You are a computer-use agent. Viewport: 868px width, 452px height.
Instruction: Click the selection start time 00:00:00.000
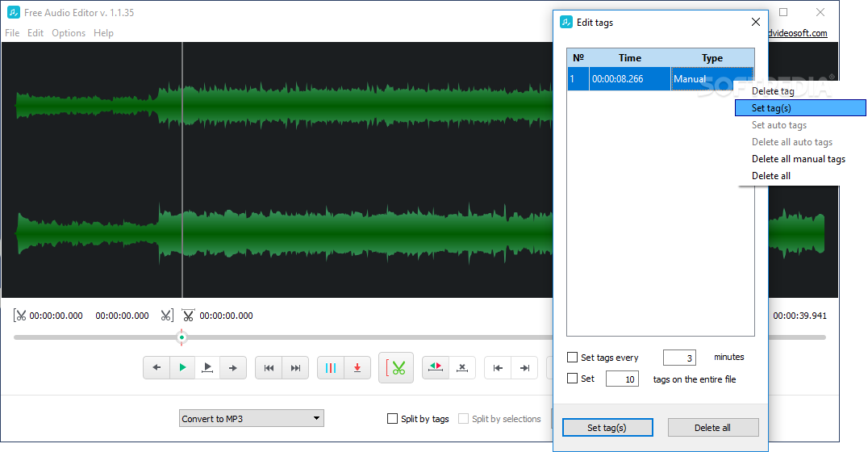(x=56, y=316)
